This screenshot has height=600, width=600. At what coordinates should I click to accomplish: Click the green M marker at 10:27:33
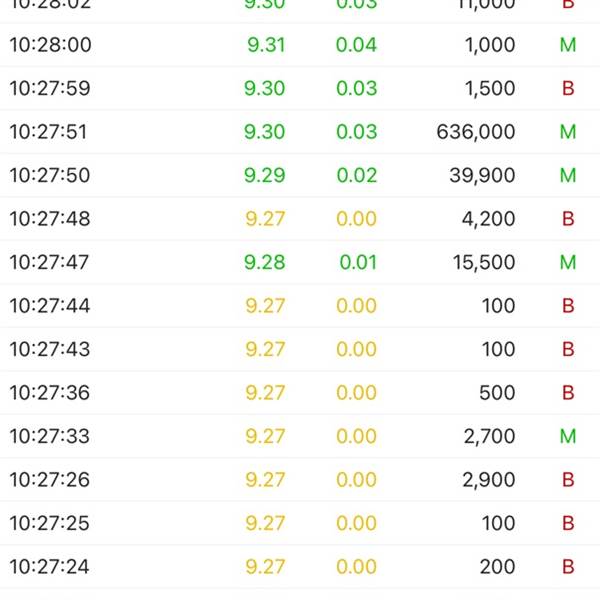(x=568, y=437)
